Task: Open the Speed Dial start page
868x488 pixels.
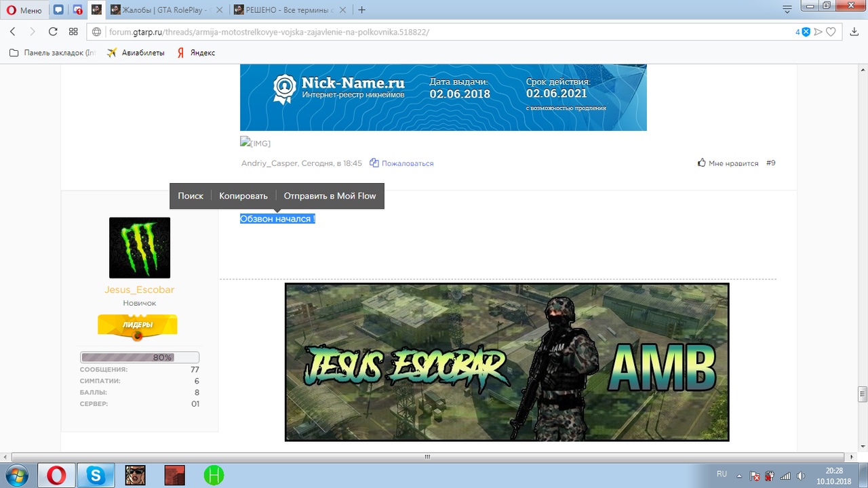Action: tap(73, 32)
